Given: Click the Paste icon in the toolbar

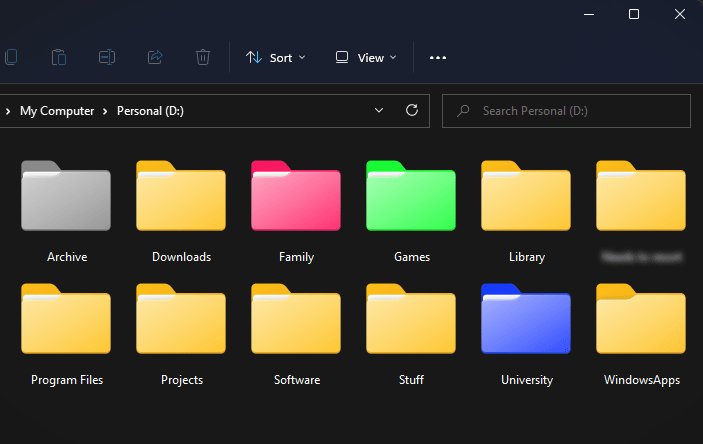Looking at the screenshot, I should coord(59,57).
